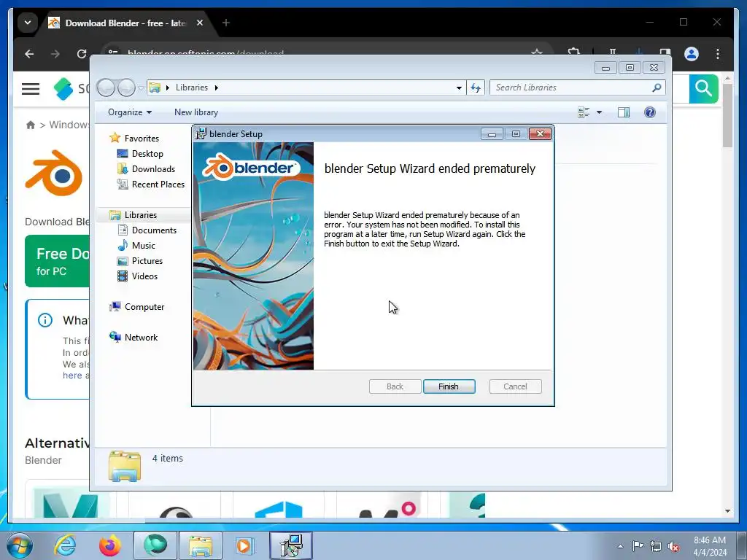The width and height of the screenshot is (747, 560).
Task: Click the home icon in Softonic breadcrumb
Action: tap(31, 125)
